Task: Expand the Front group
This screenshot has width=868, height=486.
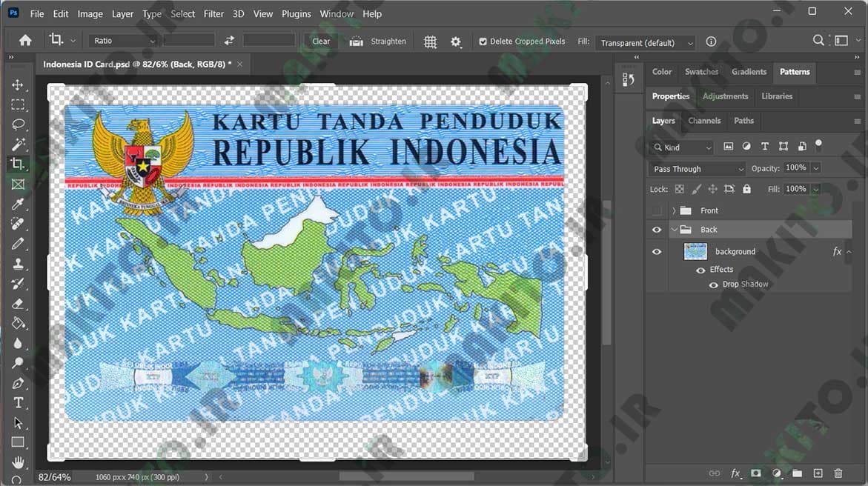Action: [674, 211]
